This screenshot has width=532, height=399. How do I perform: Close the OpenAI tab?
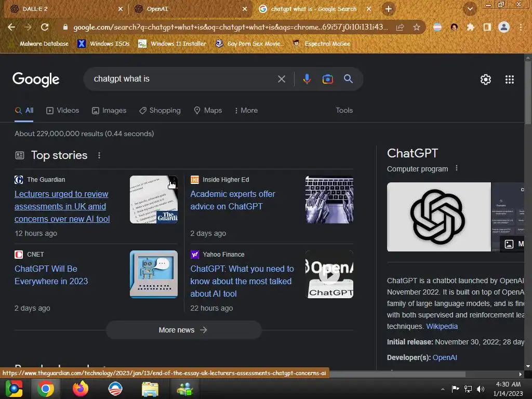[x=245, y=9]
